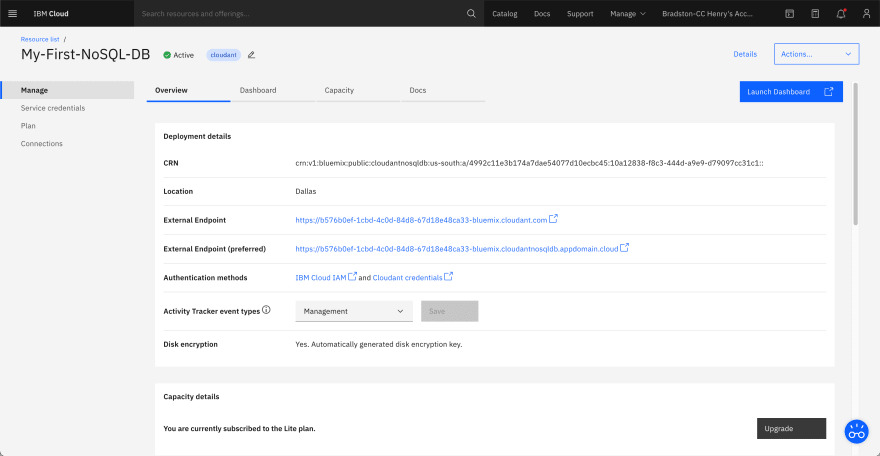Viewport: 880px width, 456px height.
Task: Expand the Manage dropdown in top bar
Action: (x=628, y=13)
